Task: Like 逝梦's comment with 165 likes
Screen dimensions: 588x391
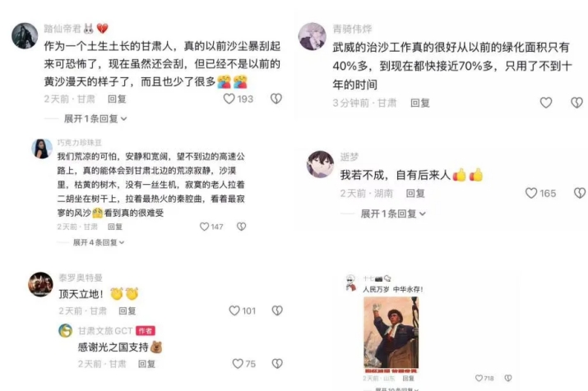Action: pyautogui.click(x=531, y=193)
